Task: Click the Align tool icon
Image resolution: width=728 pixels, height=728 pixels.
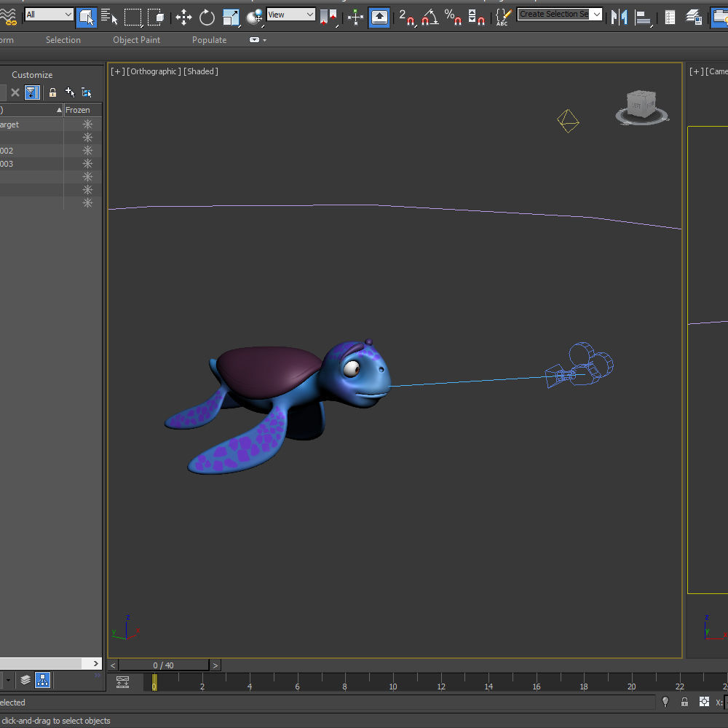Action: 643,17
